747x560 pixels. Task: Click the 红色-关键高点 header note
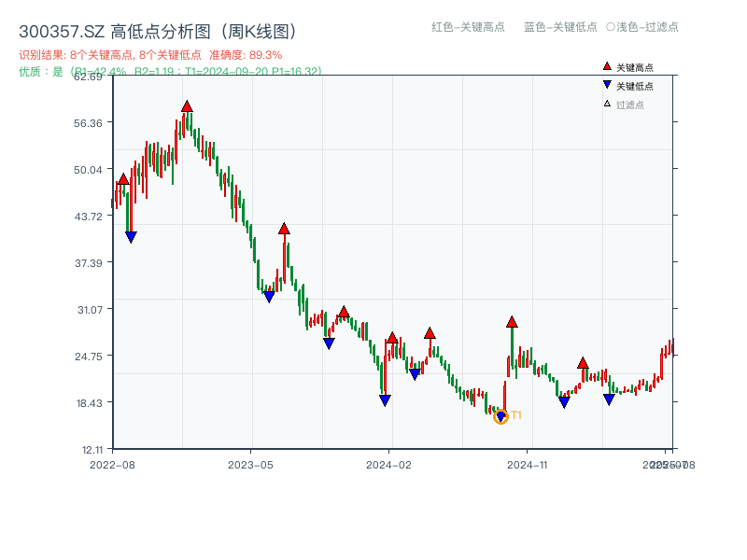(468, 27)
